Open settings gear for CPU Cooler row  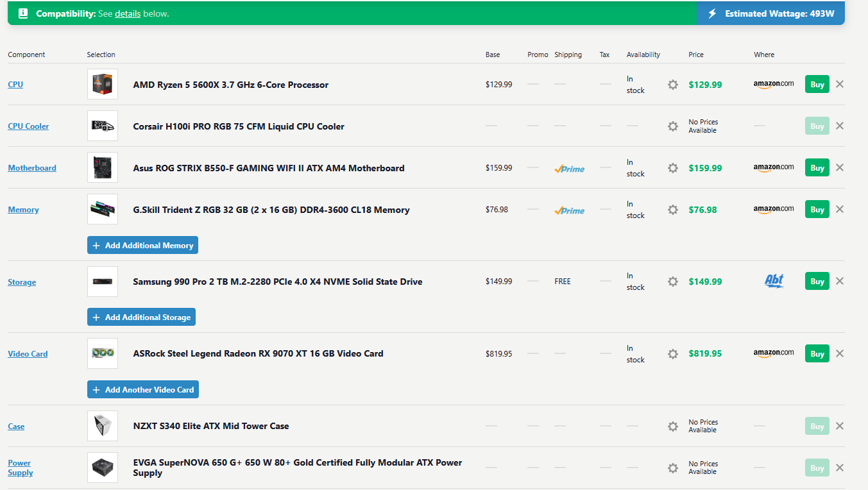tap(673, 126)
